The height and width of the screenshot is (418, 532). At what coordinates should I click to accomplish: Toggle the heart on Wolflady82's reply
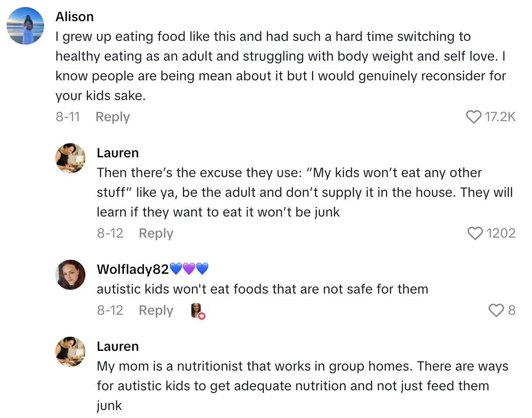(x=496, y=310)
